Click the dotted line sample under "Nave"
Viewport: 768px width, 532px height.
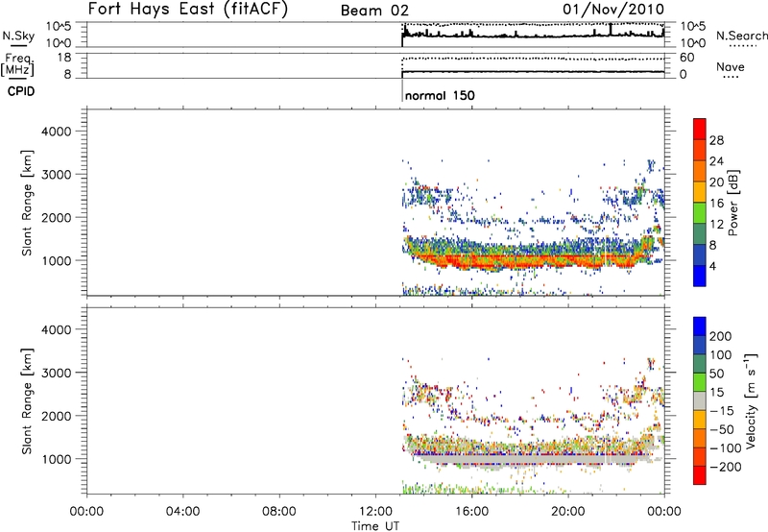[731, 77]
